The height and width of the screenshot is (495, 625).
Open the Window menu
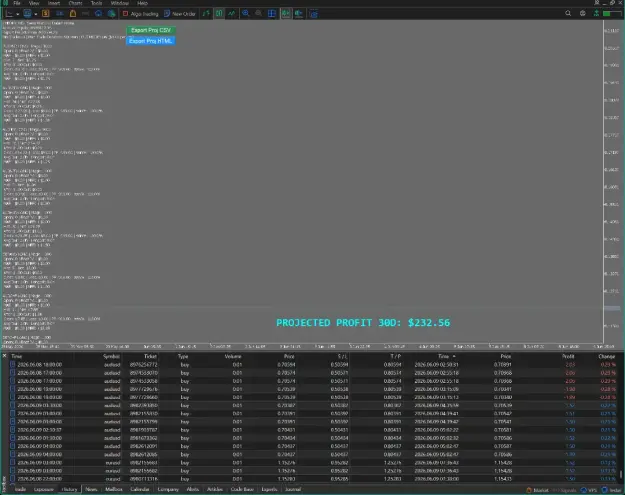coord(120,3)
